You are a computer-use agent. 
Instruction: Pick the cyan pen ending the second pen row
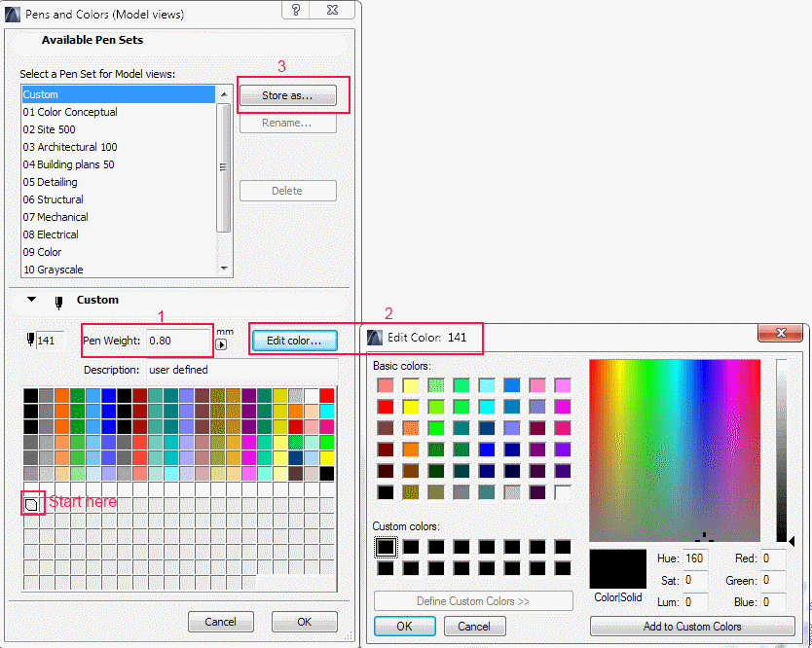click(327, 412)
